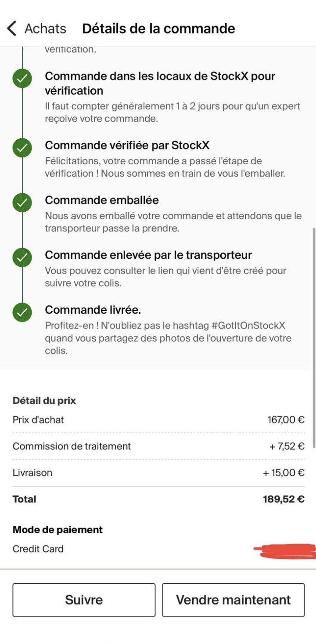
Task: Click the redacted card number scribble
Action: [x=284, y=551]
